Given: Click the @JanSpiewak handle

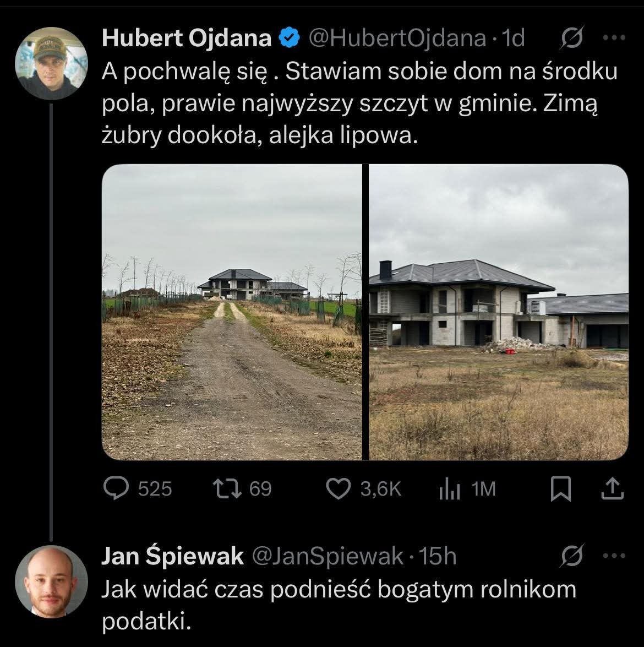Looking at the screenshot, I should pos(328,557).
